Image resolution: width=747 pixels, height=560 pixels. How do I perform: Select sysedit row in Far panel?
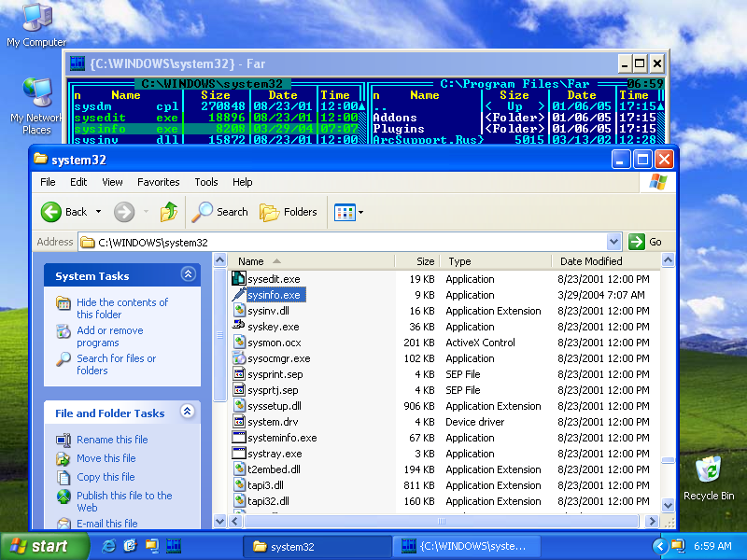tap(216, 118)
